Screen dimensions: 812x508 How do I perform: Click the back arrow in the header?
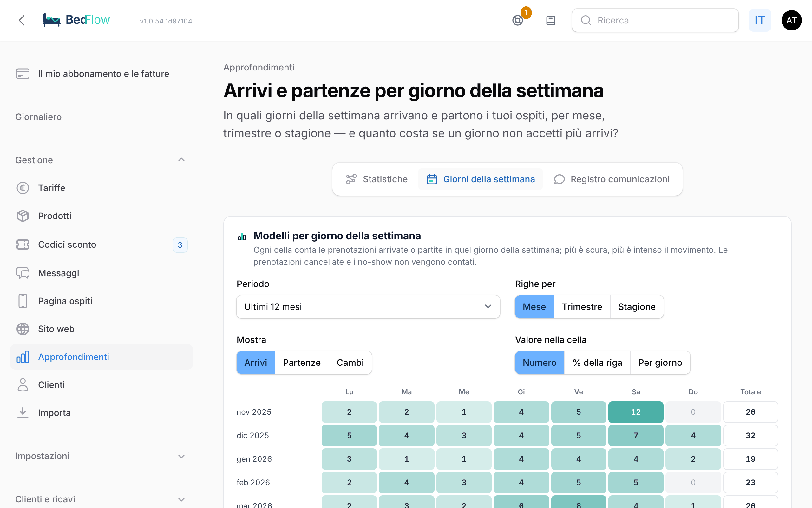click(22, 20)
